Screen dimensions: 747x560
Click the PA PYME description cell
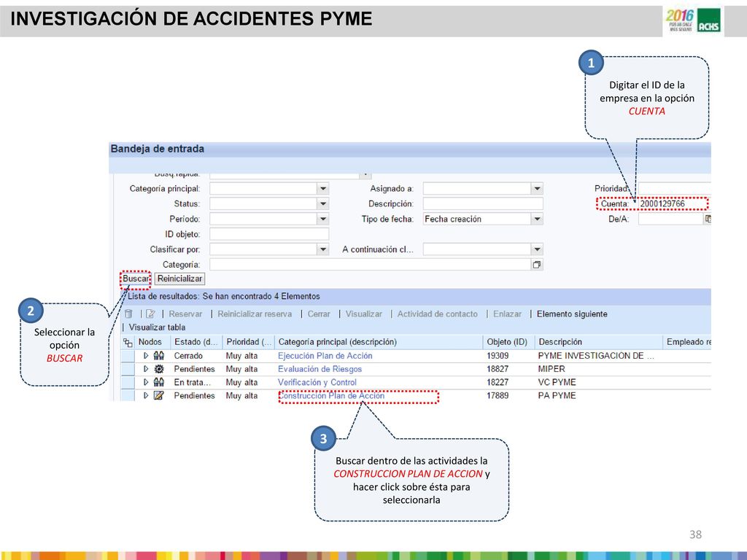557,396
